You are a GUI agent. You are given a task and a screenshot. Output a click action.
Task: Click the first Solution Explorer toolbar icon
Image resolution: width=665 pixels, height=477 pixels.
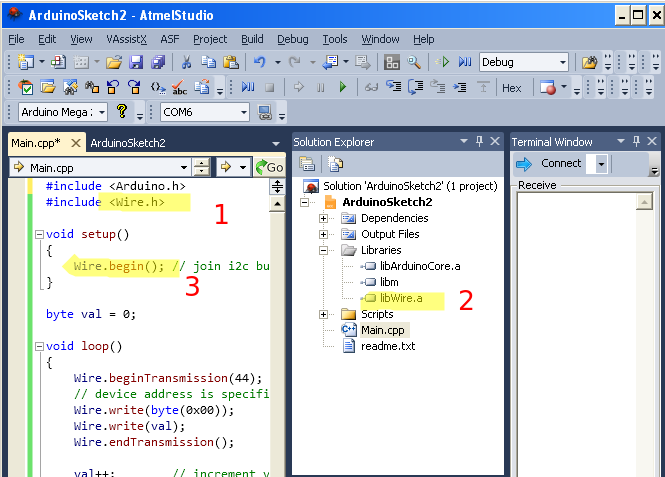[307, 164]
